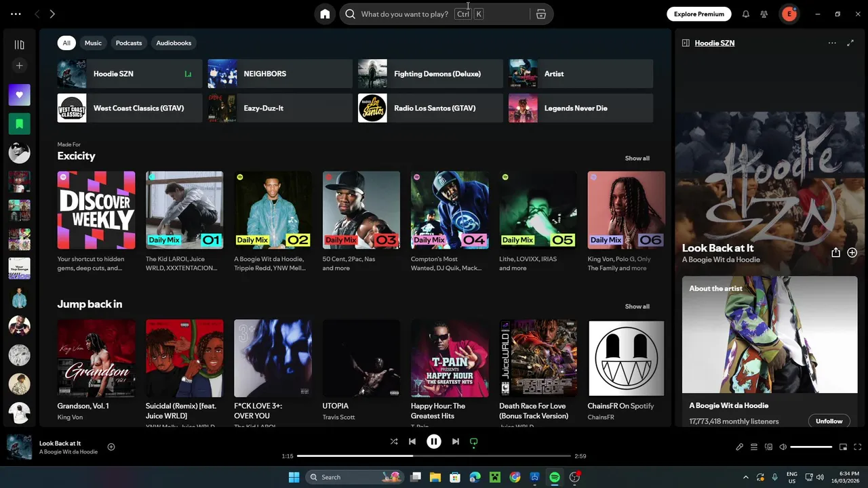Show all Made For Excicity
Image resolution: width=868 pixels, height=488 pixels.
click(x=637, y=158)
